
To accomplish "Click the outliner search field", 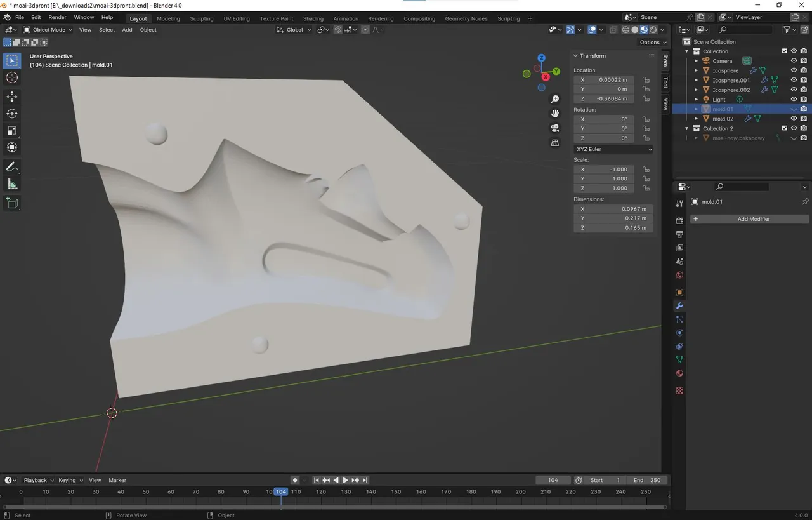I will point(745,30).
